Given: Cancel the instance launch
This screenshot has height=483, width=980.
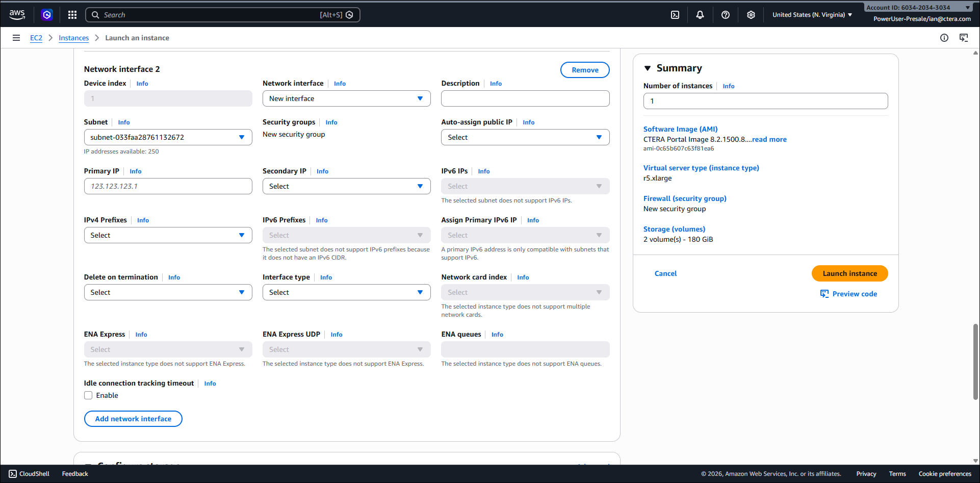Looking at the screenshot, I should pos(665,273).
